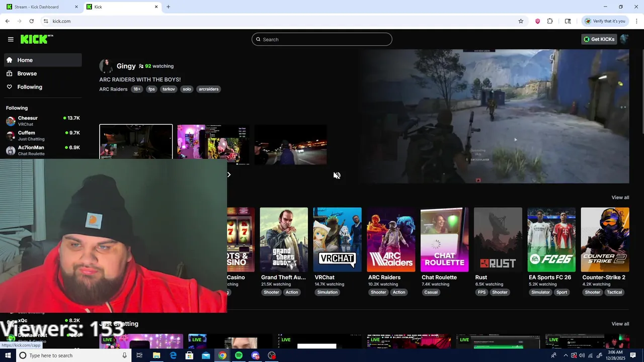Image resolution: width=644 pixels, height=362 pixels.
Task: Open File Explorer from the taskbar
Action: pyautogui.click(x=156, y=355)
